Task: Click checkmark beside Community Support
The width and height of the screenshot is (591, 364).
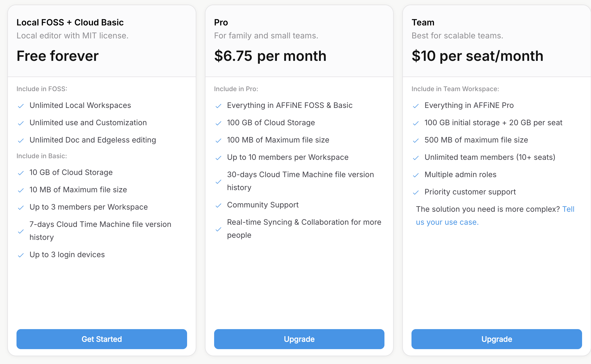Action: tap(218, 205)
